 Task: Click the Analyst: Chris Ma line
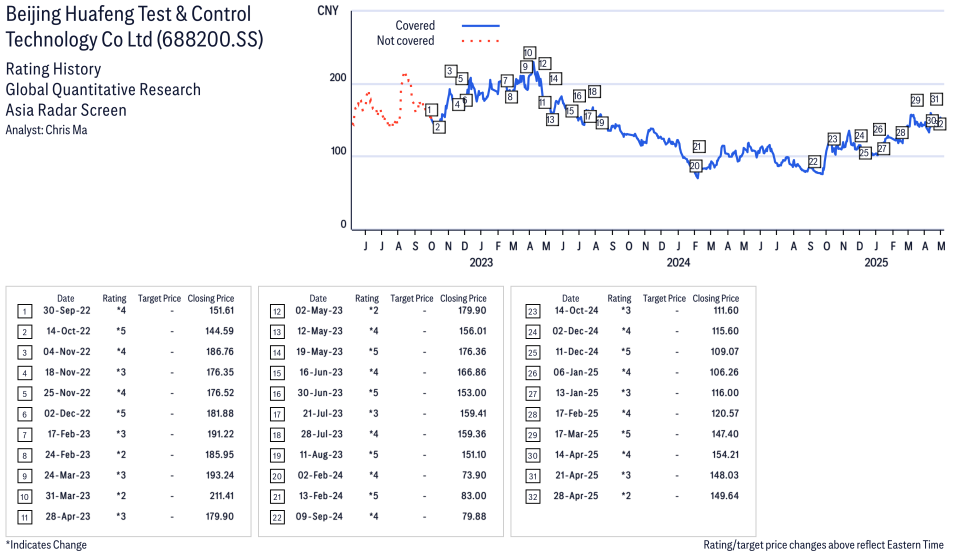point(46,130)
